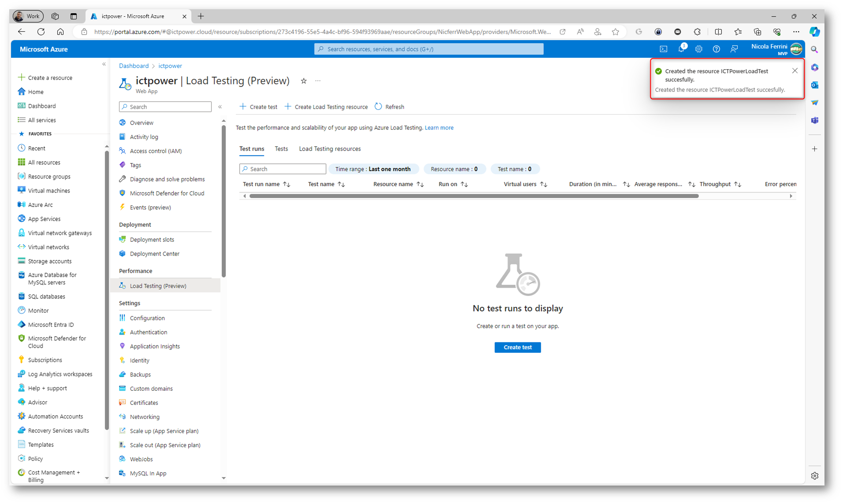This screenshot has width=843, height=504.
Task: Collapse the Azure portal left menu
Action: tap(104, 64)
